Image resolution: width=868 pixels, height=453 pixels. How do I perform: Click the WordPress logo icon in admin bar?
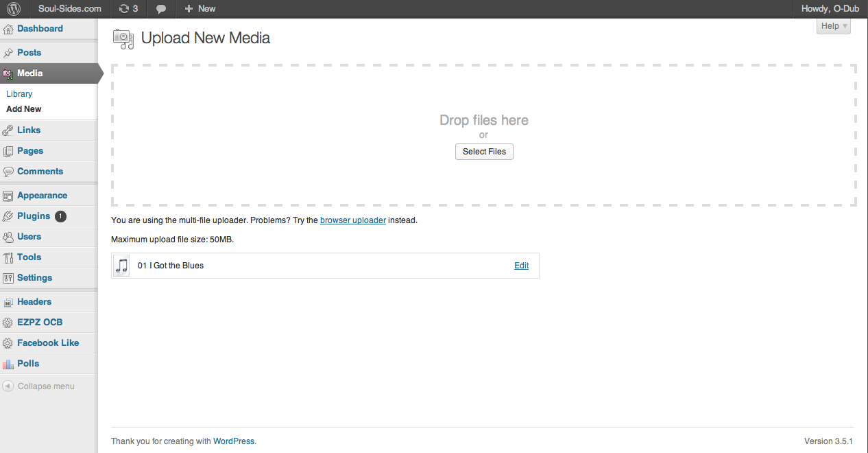click(14, 9)
